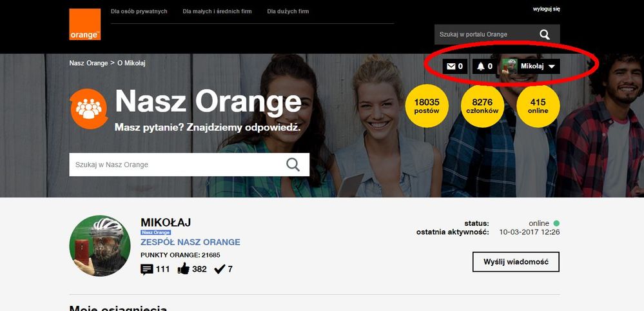Open the Dla osób prywatnych menu
Screen dimensions: 644x311
click(x=139, y=12)
